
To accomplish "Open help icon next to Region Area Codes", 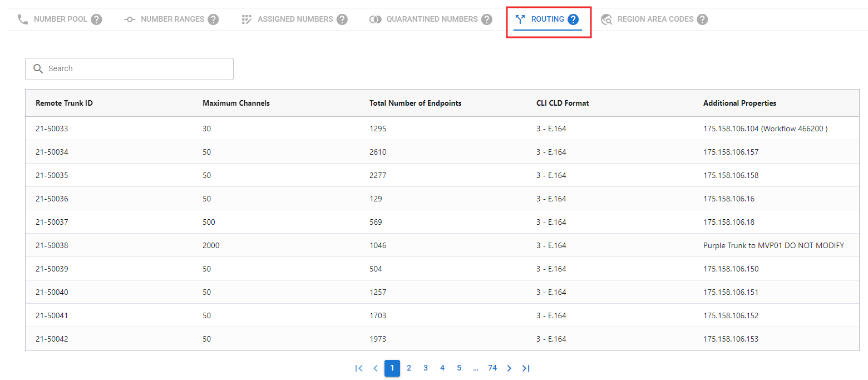I will click(x=703, y=19).
